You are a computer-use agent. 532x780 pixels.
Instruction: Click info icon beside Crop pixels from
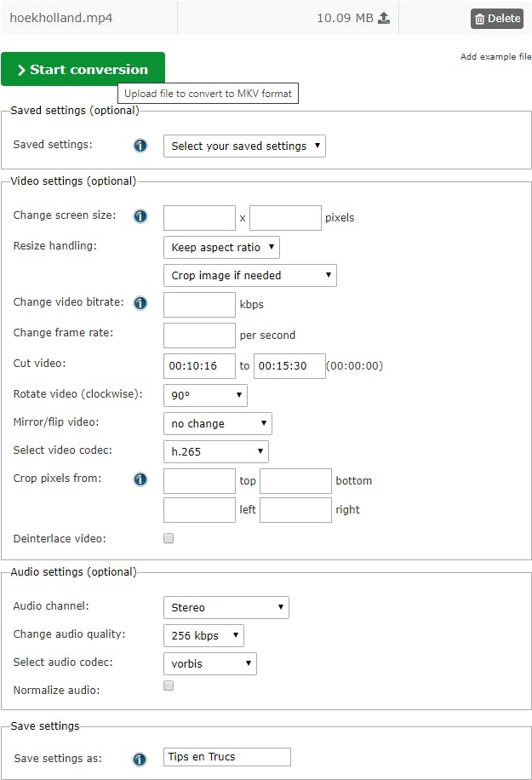point(140,479)
